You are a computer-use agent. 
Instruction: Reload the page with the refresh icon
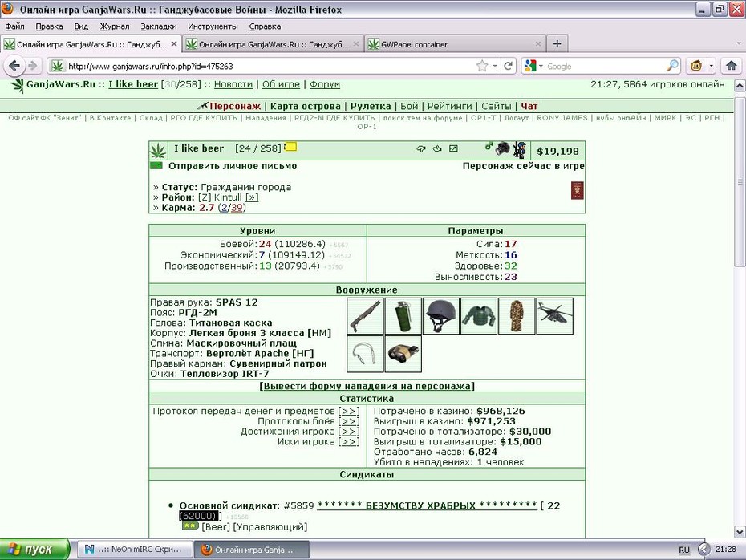pyautogui.click(x=508, y=66)
